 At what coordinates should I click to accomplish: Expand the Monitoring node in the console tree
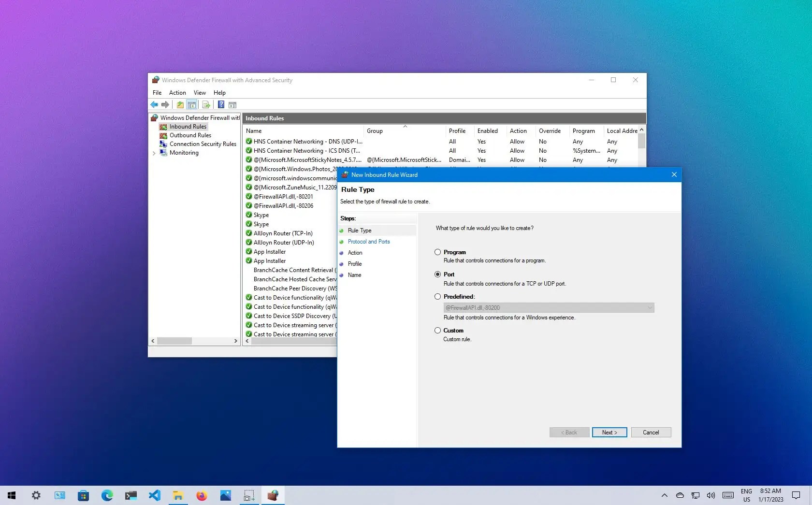click(154, 153)
